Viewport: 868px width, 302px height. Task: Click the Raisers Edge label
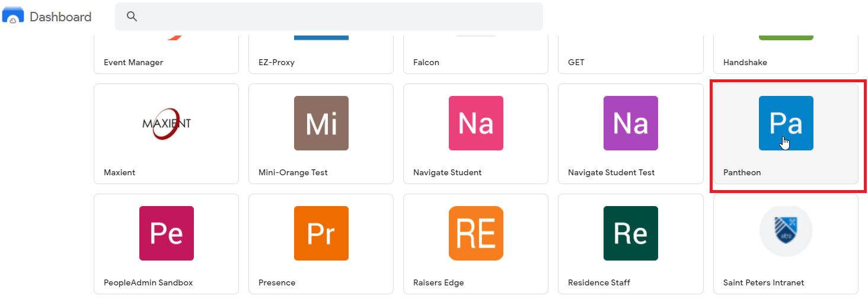pos(439,282)
